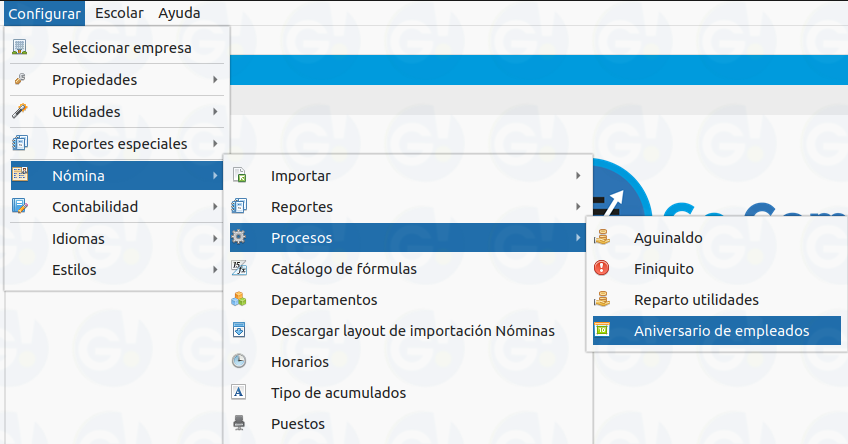Click the Finiquito red alert icon
Screen dimensions: 848x444
click(x=601, y=268)
